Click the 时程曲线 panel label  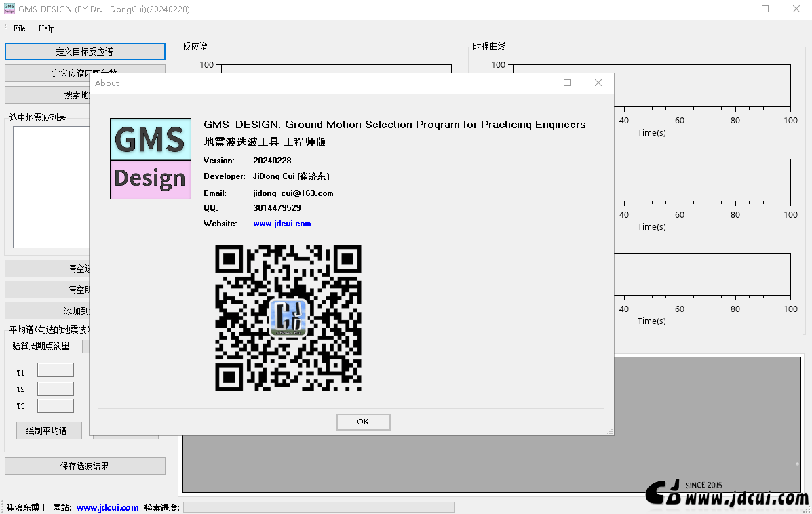click(489, 47)
